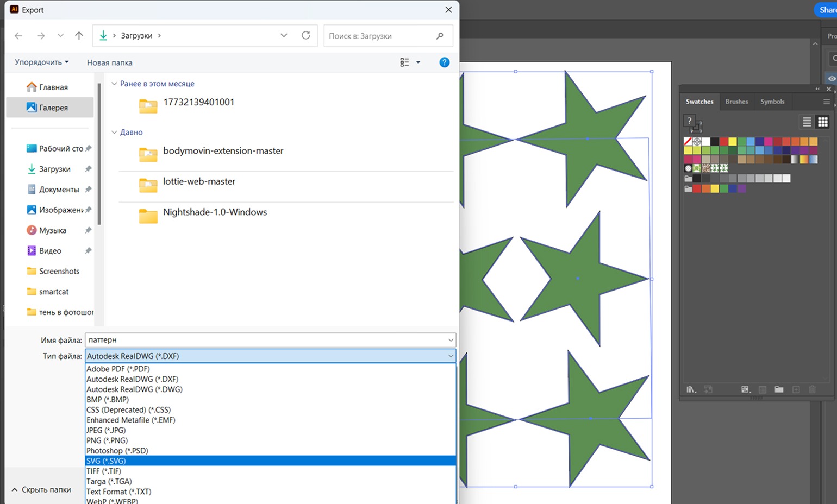
Task: Click Delete Swatch trash icon
Action: (x=813, y=389)
